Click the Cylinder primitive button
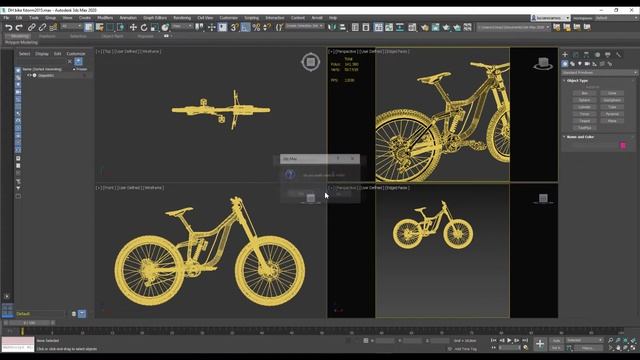640x360 pixels. pyautogui.click(x=584, y=107)
